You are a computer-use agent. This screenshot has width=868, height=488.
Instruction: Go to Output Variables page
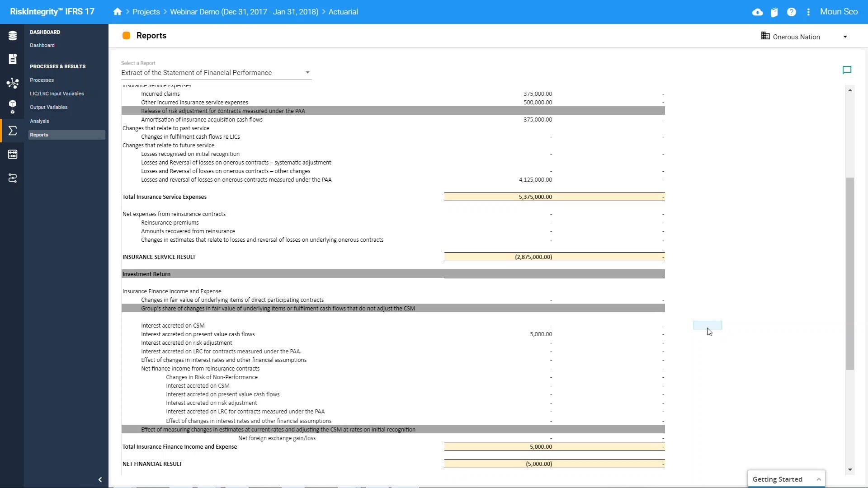[x=49, y=107]
